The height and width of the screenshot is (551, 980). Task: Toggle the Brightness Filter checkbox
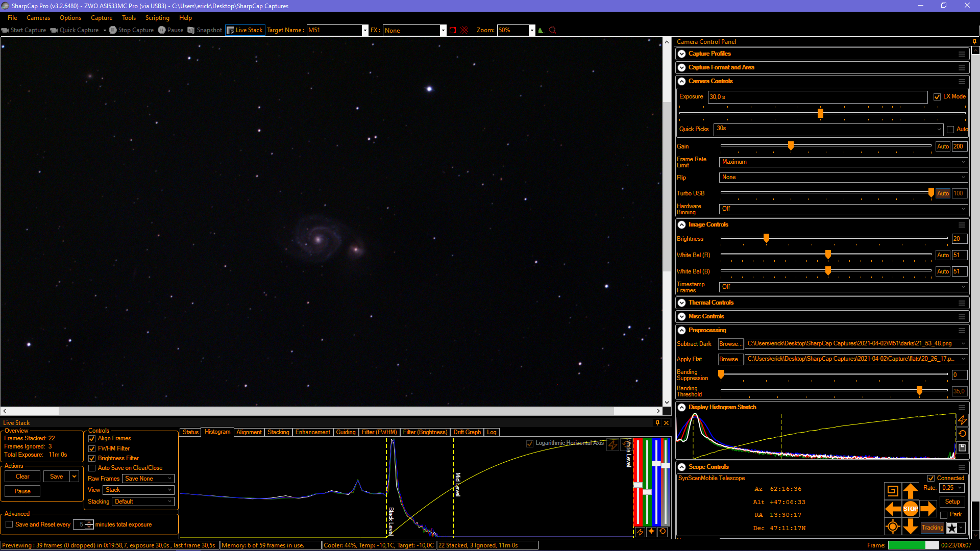coord(92,459)
